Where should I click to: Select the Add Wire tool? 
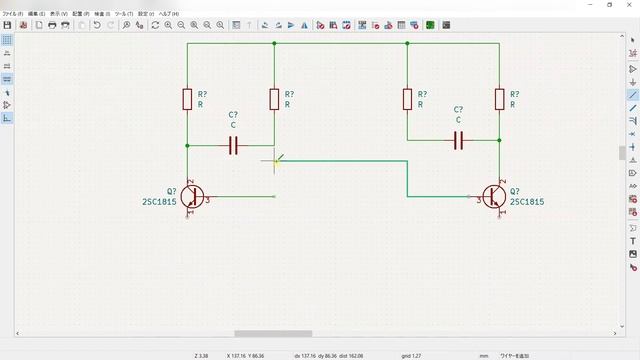[633, 95]
